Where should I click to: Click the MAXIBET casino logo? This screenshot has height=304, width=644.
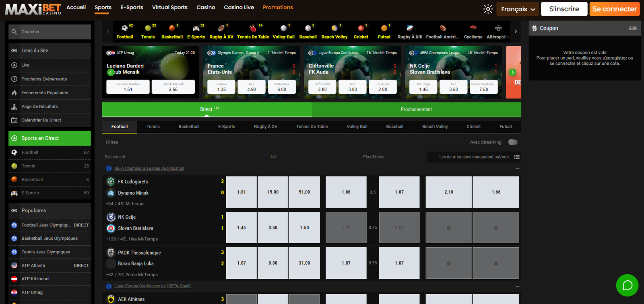click(33, 9)
